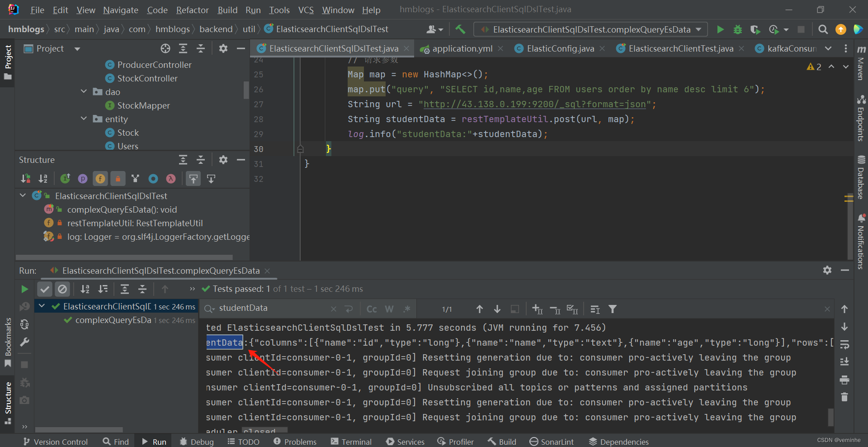Select opened file target icon in Project panel
The image size is (868, 447).
pos(165,48)
